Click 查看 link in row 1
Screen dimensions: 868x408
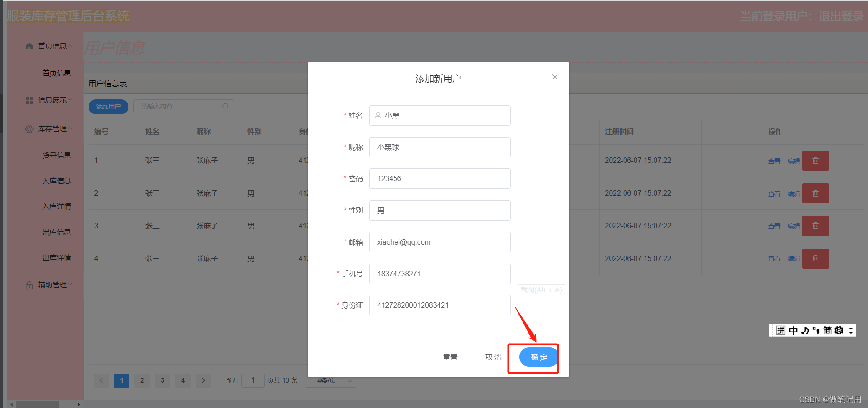774,161
